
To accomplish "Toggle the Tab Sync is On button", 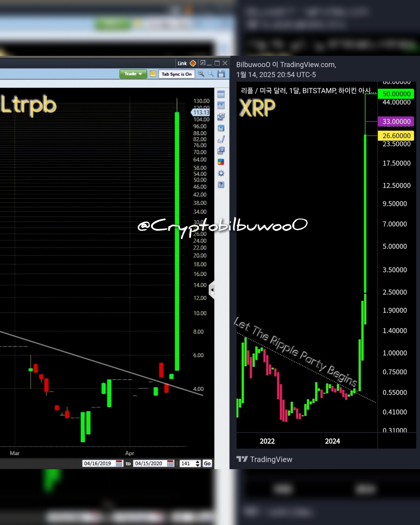I will (177, 74).
